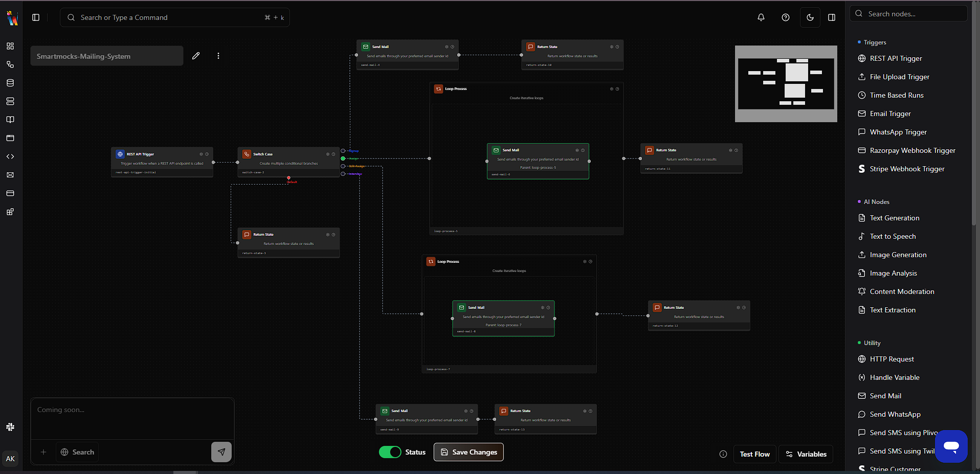Toggle dark mode moon icon
The height and width of the screenshot is (474, 980).
[x=810, y=17]
